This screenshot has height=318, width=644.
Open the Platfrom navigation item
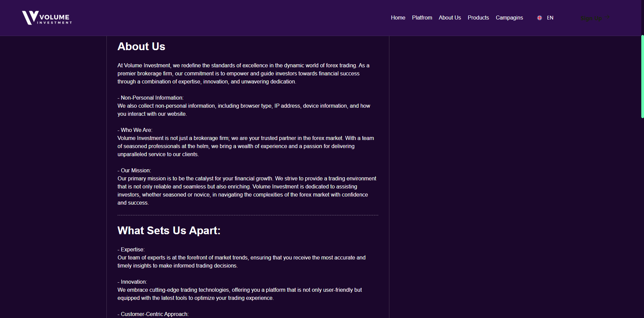[x=422, y=18]
